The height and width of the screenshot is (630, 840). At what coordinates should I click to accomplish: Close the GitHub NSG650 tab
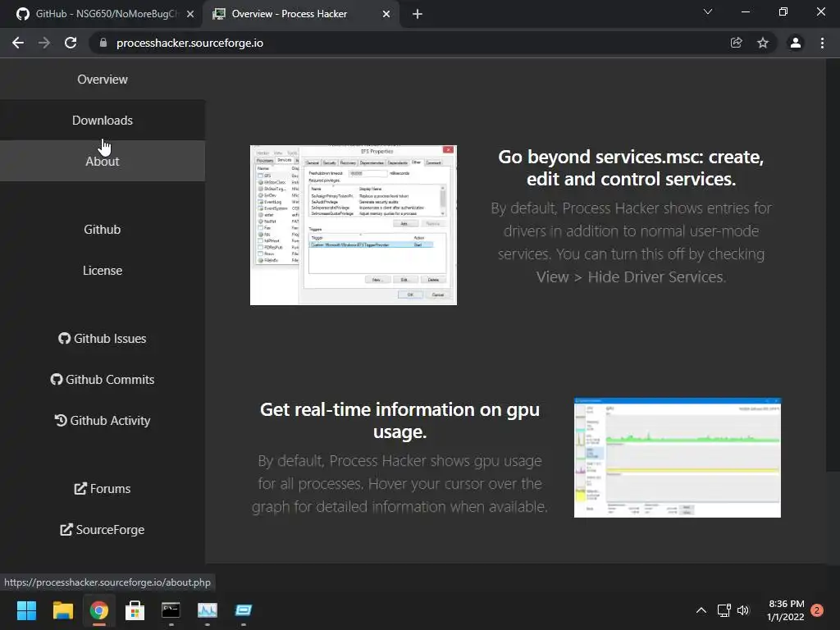[x=190, y=14]
